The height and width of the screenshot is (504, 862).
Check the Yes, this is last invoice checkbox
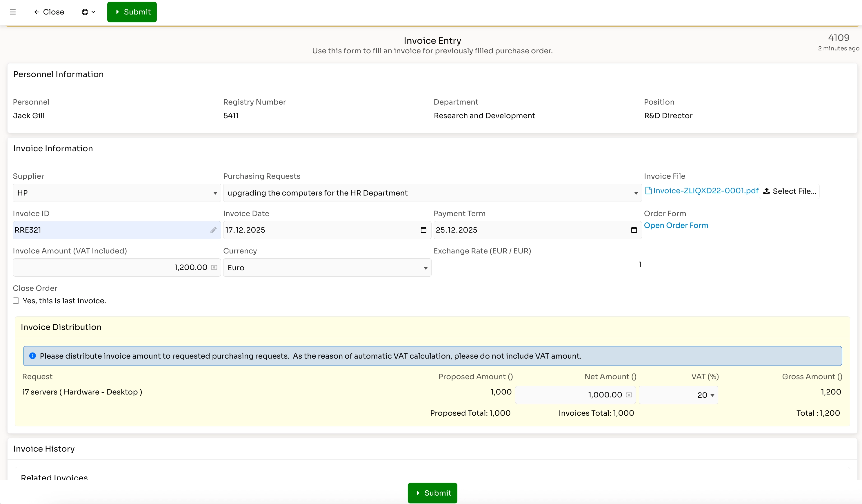pyautogui.click(x=16, y=301)
